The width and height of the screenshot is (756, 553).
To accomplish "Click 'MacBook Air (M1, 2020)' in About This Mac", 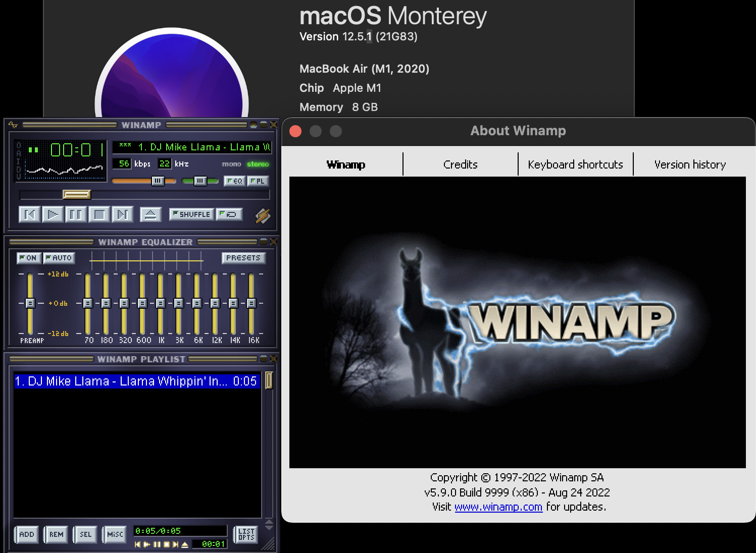I will tap(365, 69).
